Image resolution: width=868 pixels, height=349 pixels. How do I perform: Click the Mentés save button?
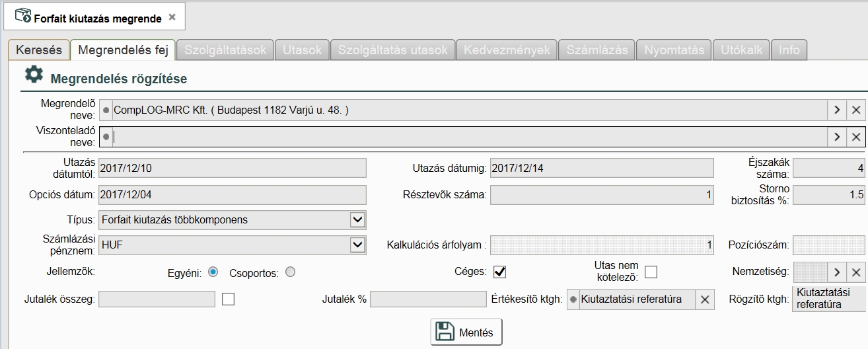click(x=466, y=332)
